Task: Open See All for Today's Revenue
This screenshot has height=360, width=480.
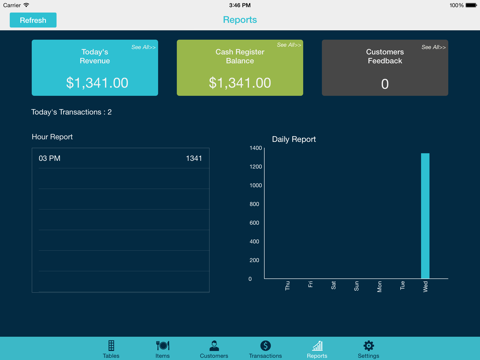Action: [x=143, y=47]
